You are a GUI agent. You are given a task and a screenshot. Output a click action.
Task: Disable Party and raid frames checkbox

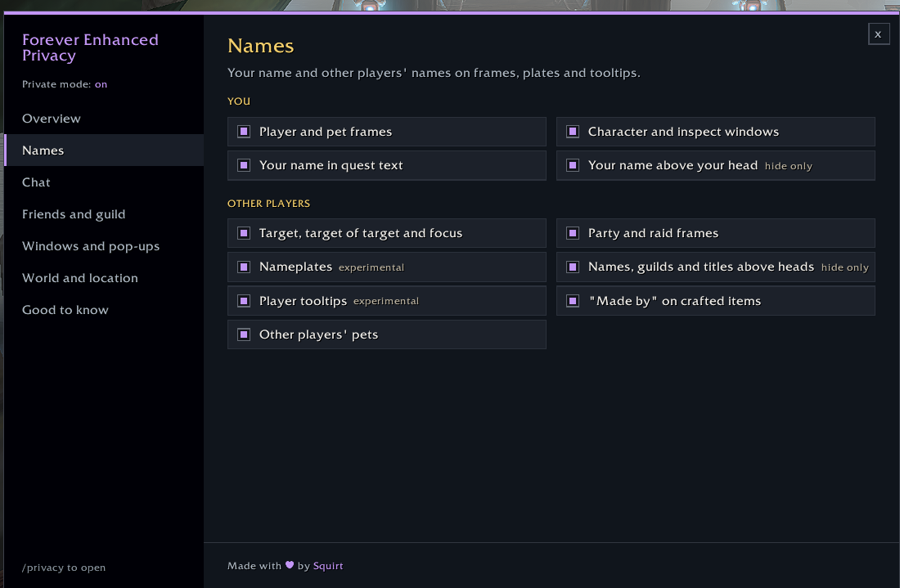pyautogui.click(x=573, y=233)
